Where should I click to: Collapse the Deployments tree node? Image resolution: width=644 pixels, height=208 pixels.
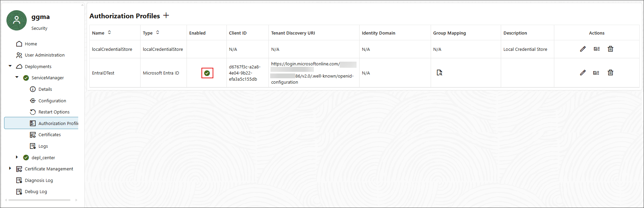pyautogui.click(x=10, y=66)
